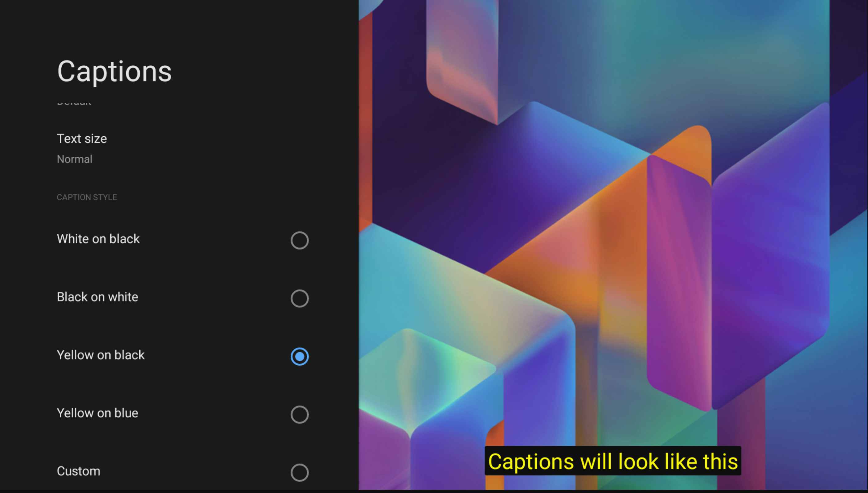Select the White on black radio button
868x493 pixels.
299,240
